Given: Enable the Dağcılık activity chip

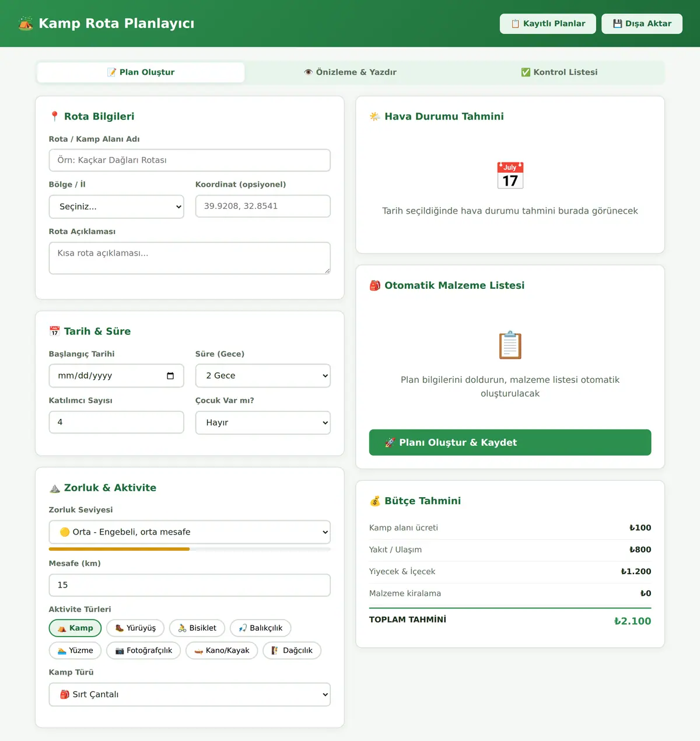Looking at the screenshot, I should [292, 651].
